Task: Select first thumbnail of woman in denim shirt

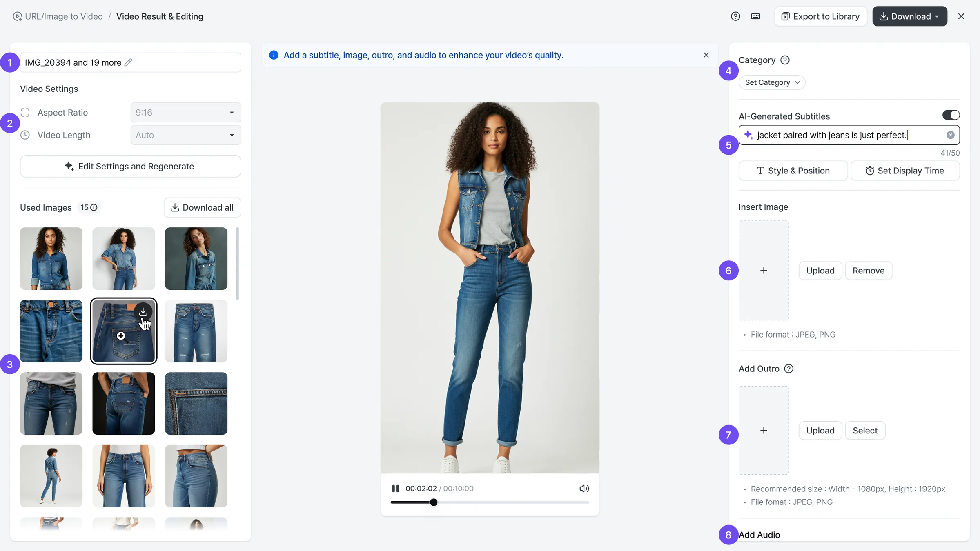Action: pyautogui.click(x=51, y=259)
